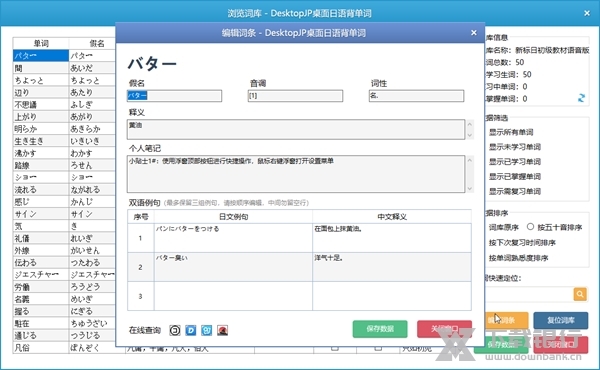Click the 中文释义 column header
Viewport: 600px width, 370px height.
pos(392,217)
